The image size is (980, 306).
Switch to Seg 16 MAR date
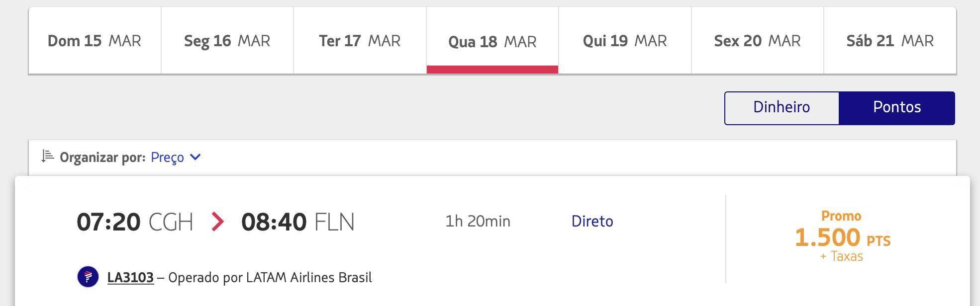coord(227,41)
